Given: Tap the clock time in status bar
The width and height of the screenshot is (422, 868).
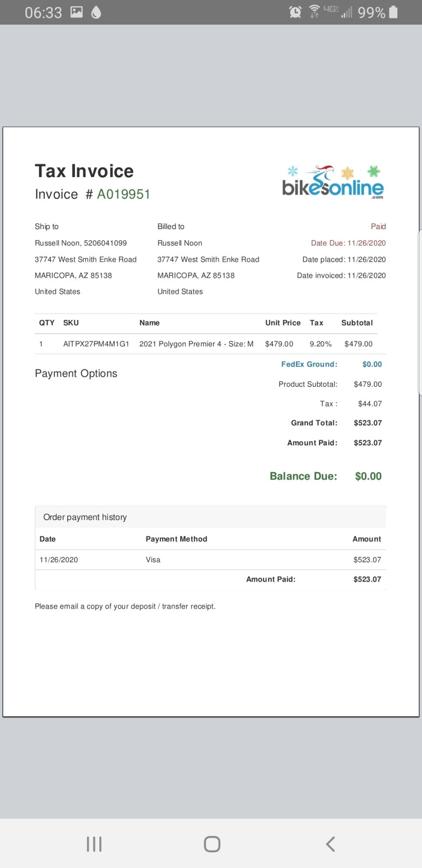Looking at the screenshot, I should tap(43, 13).
